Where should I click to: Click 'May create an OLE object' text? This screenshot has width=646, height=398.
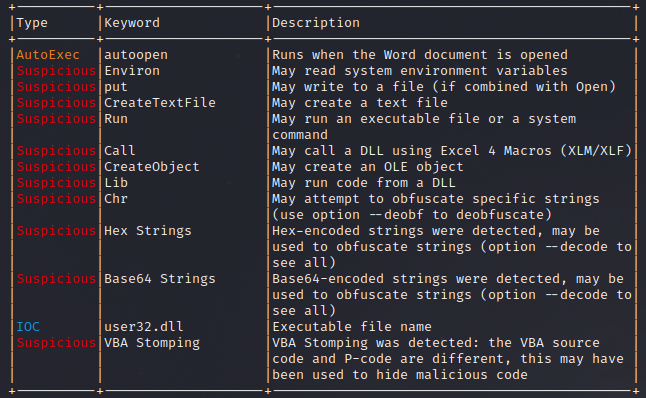tap(367, 167)
